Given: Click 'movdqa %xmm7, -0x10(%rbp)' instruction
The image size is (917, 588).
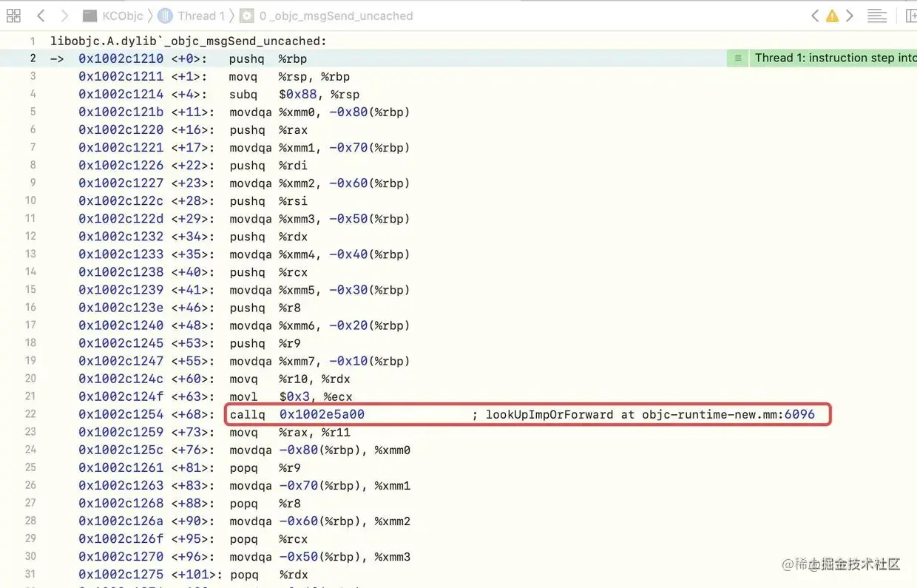Looking at the screenshot, I should click(319, 361).
